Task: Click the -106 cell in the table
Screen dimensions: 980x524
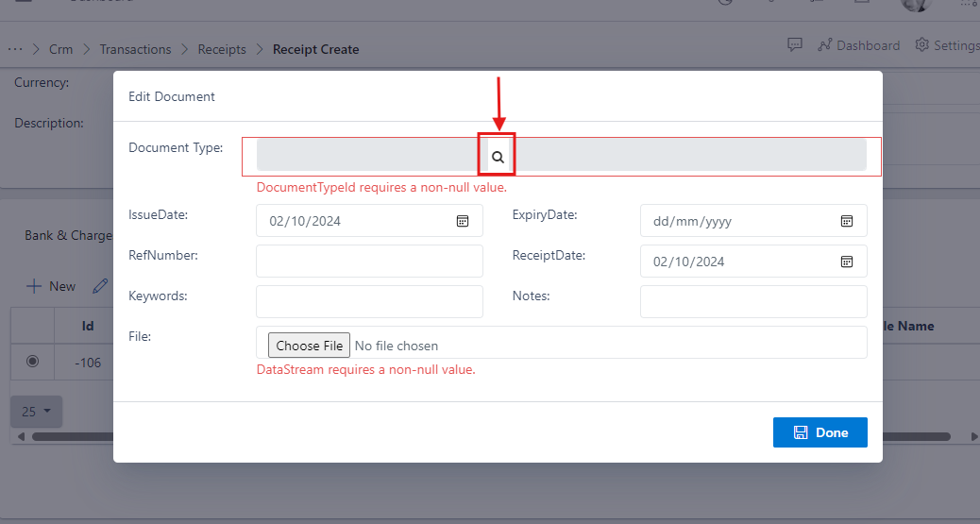Action: (88, 363)
